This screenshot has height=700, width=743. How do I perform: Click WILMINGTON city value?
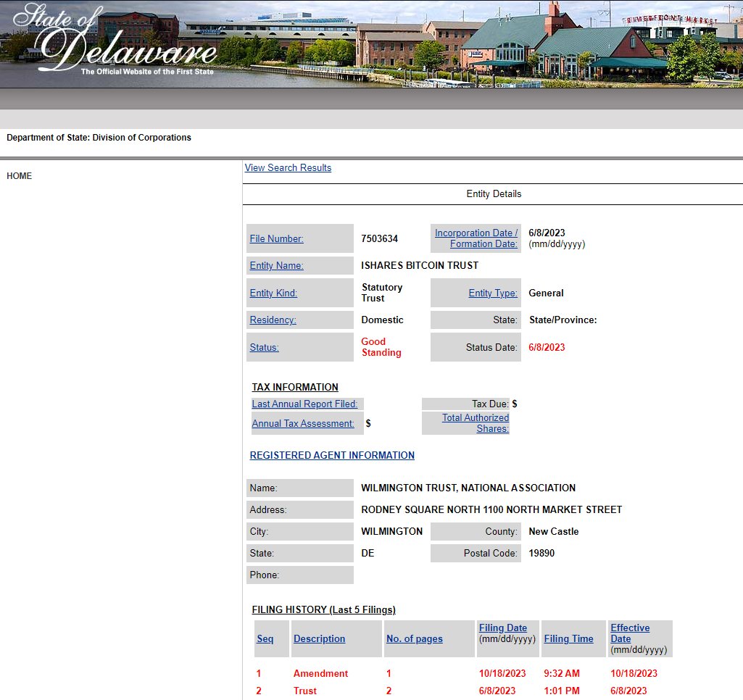pos(392,531)
